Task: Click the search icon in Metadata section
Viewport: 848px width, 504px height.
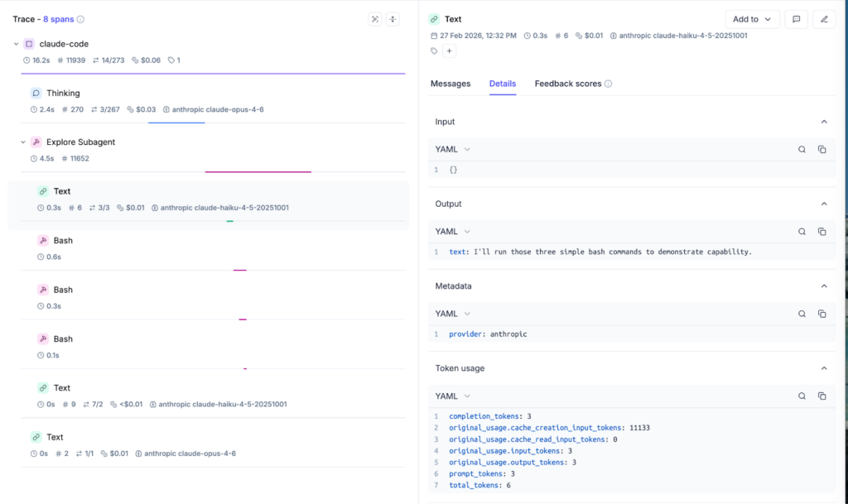Action: (x=802, y=314)
